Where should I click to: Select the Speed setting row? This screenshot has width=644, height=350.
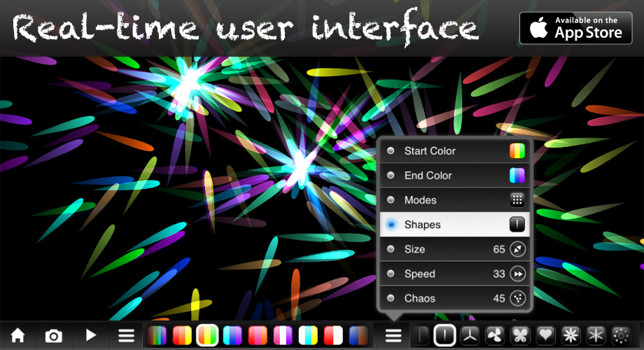[x=455, y=274]
